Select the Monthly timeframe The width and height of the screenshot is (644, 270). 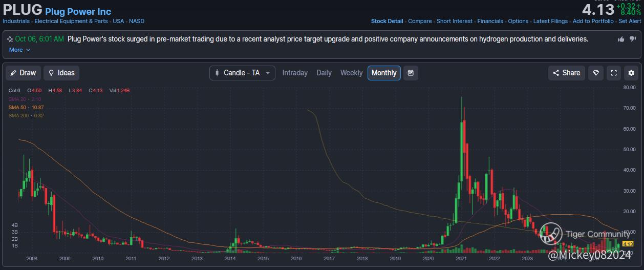384,73
